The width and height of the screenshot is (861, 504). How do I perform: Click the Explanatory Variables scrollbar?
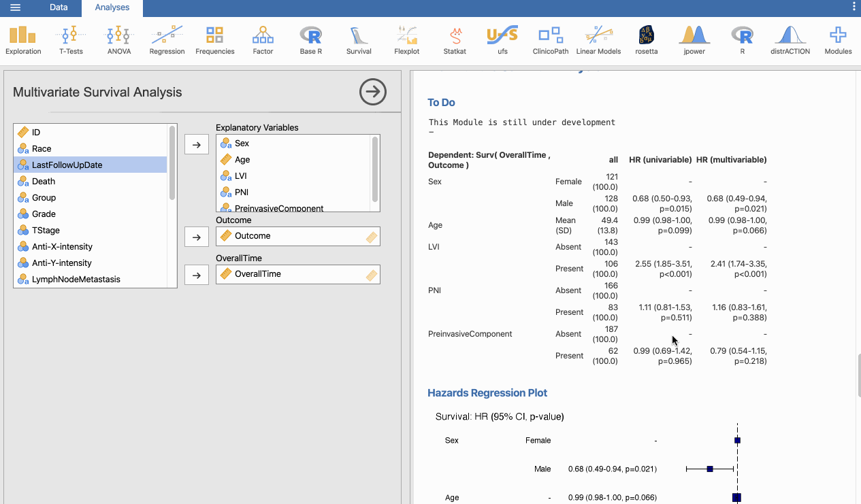pos(375,169)
